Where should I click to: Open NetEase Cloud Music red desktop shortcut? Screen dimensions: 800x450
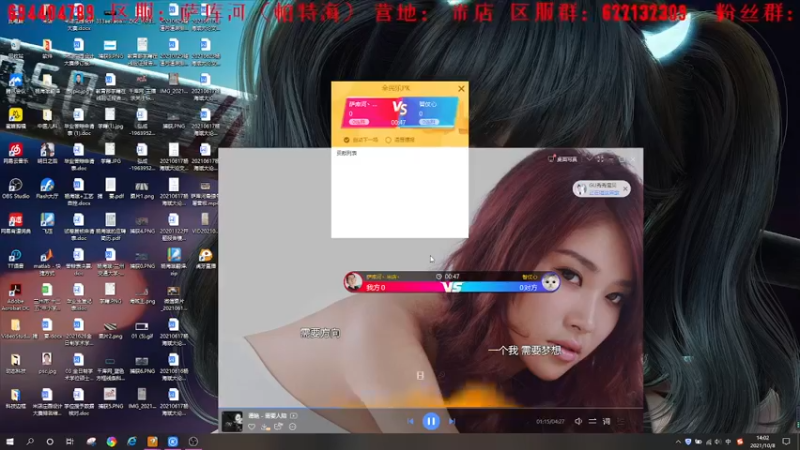click(15, 153)
